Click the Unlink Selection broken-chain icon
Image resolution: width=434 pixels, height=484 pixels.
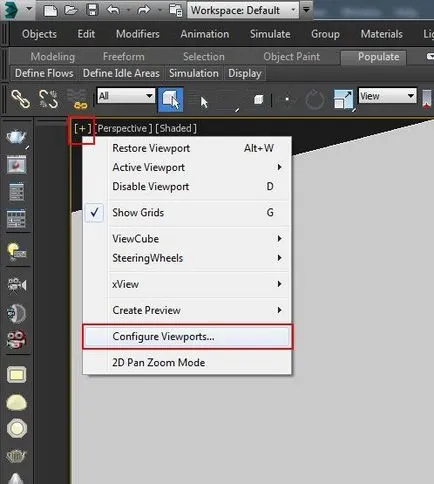pyautogui.click(x=48, y=99)
